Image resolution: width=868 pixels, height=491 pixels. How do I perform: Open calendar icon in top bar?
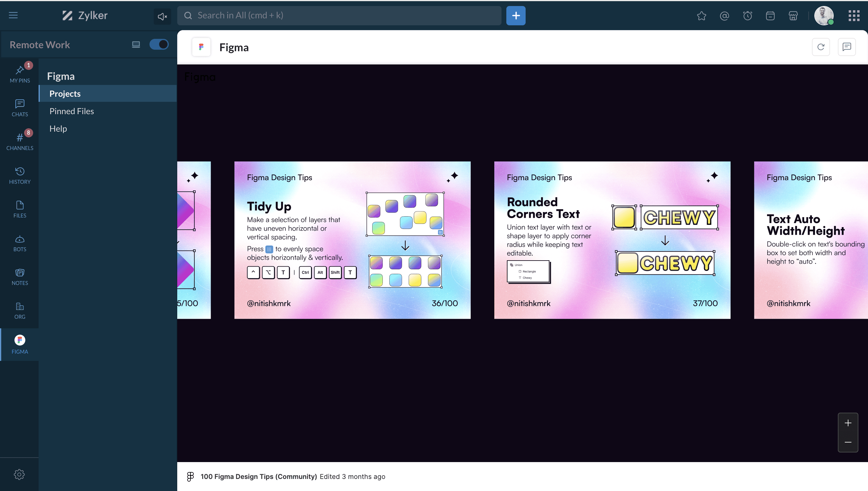pyautogui.click(x=770, y=16)
